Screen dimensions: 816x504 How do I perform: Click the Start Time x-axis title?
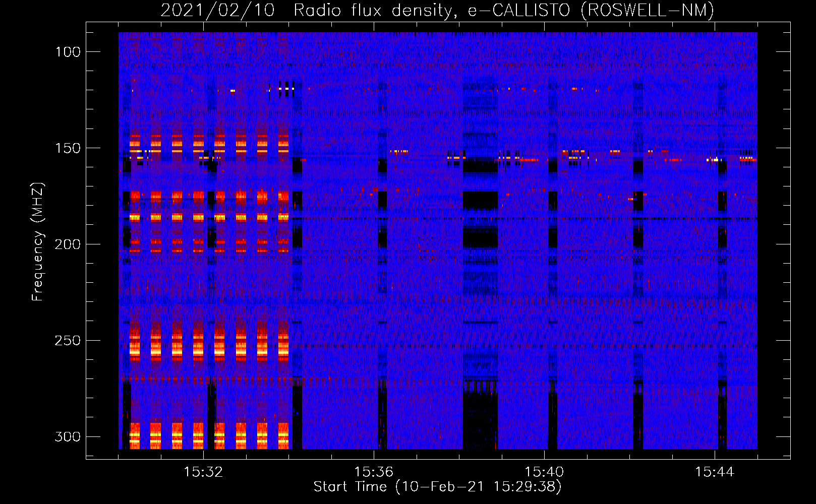pos(437,487)
